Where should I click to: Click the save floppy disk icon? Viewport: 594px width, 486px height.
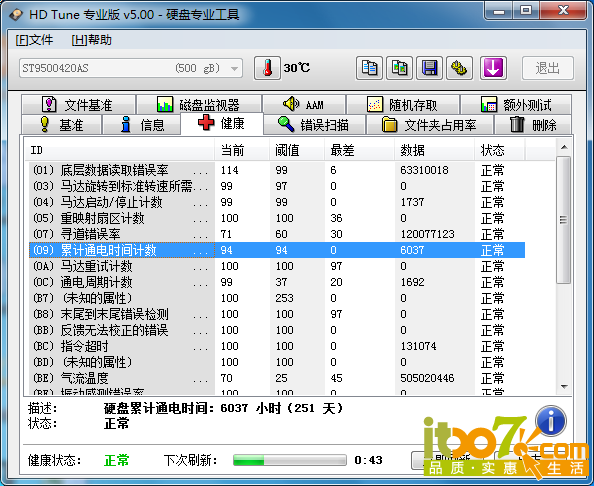(x=429, y=68)
